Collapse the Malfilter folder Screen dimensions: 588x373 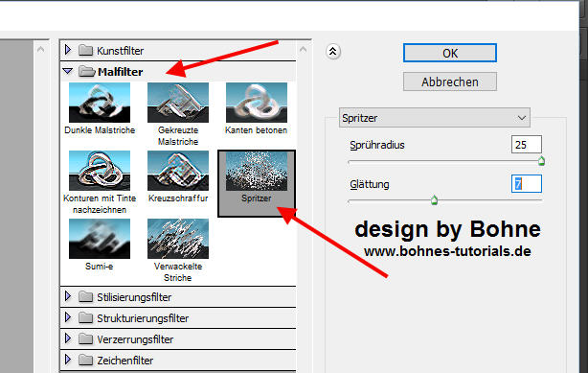point(68,71)
